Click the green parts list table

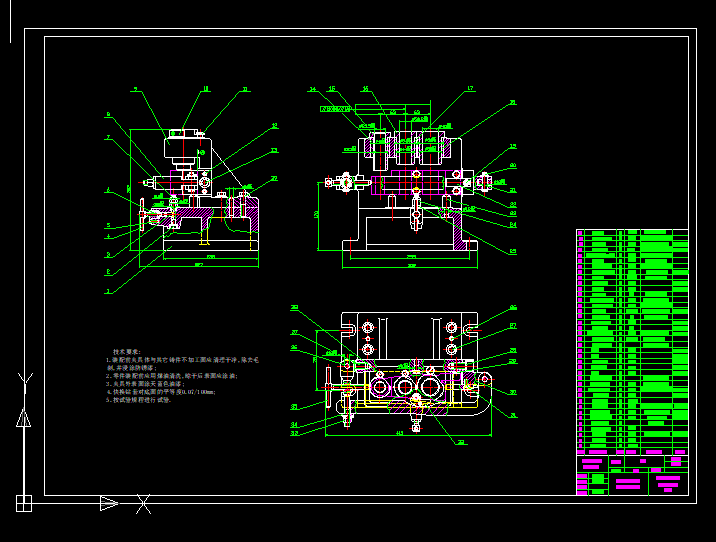click(x=632, y=342)
